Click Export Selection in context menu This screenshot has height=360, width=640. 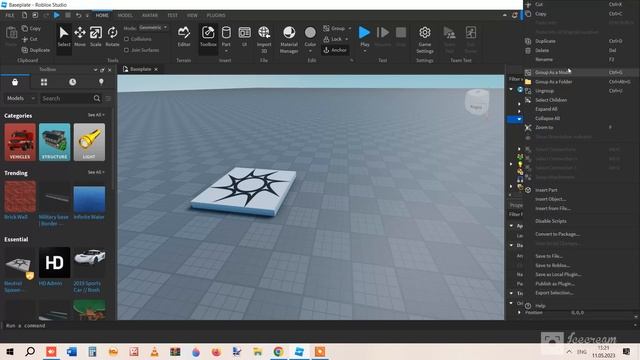tap(581, 293)
